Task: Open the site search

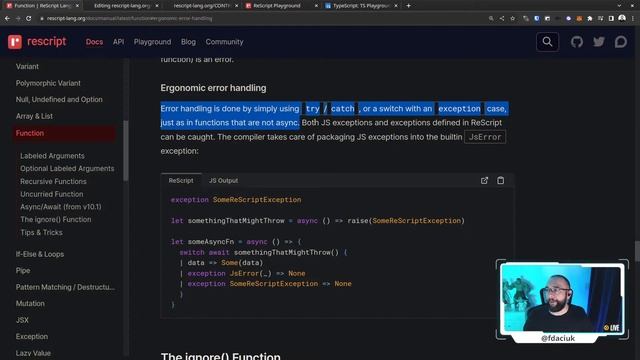Action: [x=547, y=42]
